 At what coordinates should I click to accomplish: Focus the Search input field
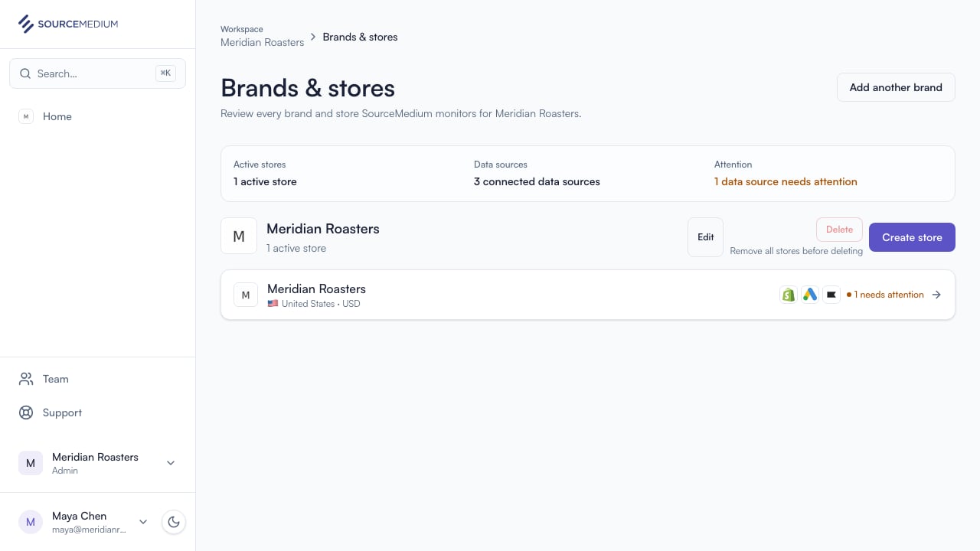point(97,73)
